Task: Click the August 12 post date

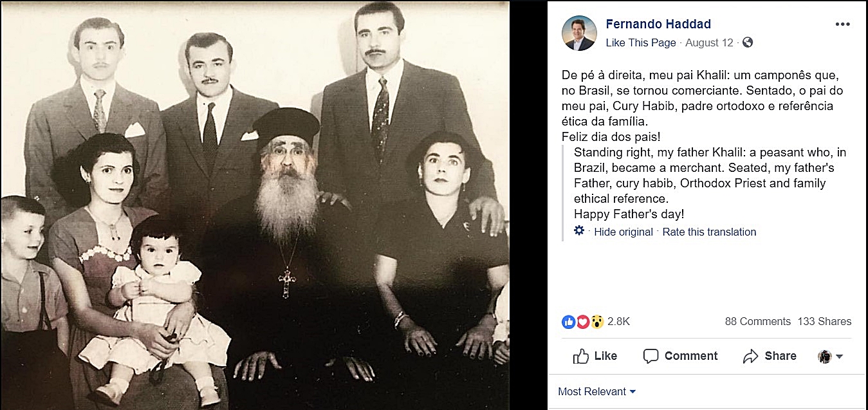Action: 709,42
